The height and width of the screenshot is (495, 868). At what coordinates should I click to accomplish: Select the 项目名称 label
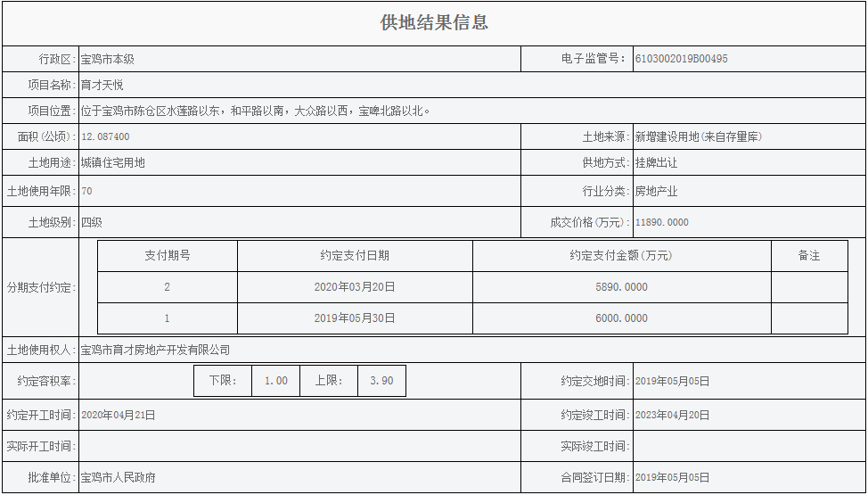[53, 85]
